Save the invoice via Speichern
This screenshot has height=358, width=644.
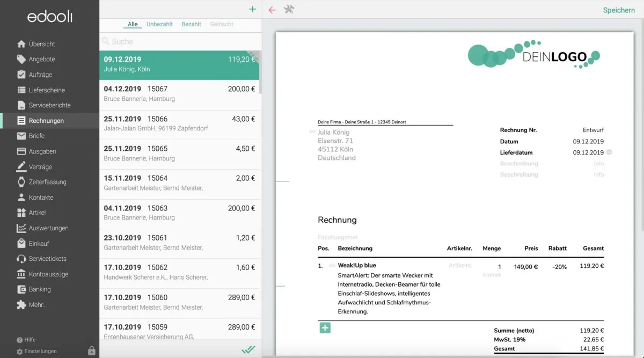click(618, 10)
